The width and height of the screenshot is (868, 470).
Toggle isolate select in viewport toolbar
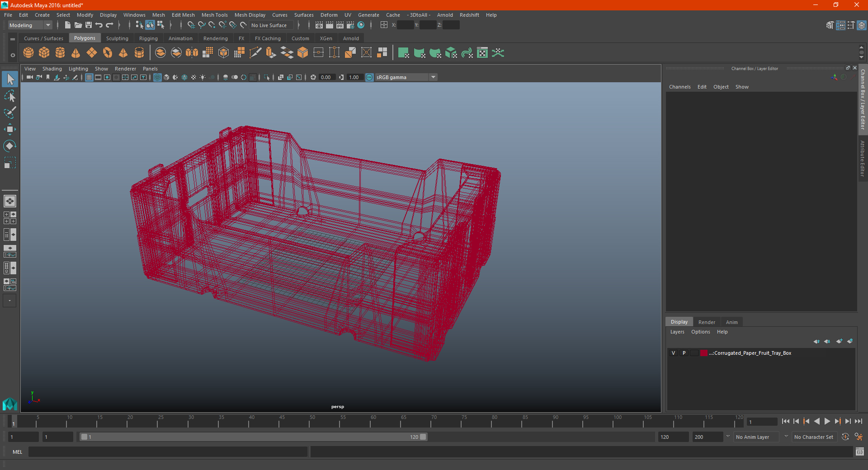click(x=267, y=77)
